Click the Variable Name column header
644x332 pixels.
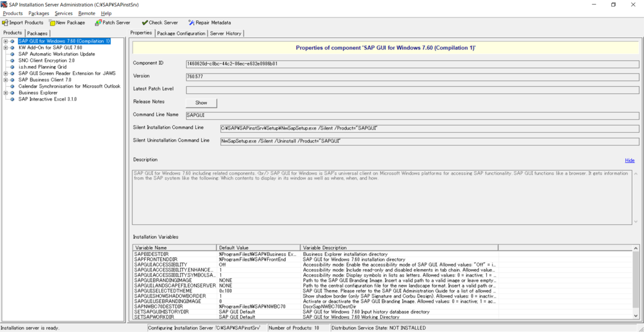tap(174, 247)
